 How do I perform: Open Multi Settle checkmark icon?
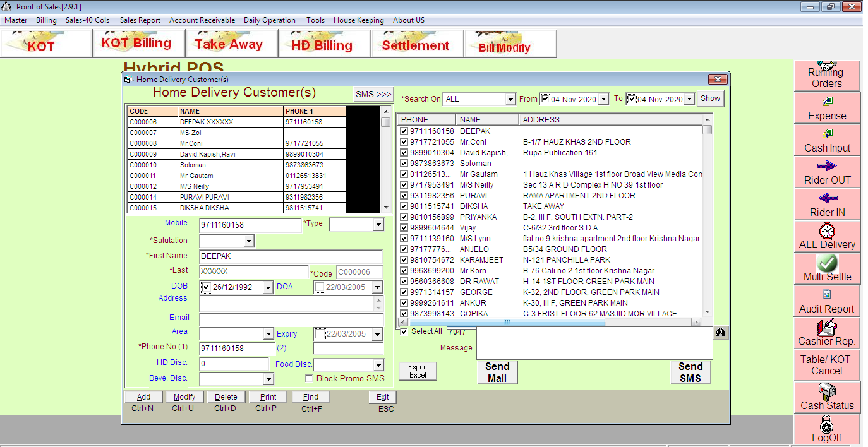(x=826, y=263)
